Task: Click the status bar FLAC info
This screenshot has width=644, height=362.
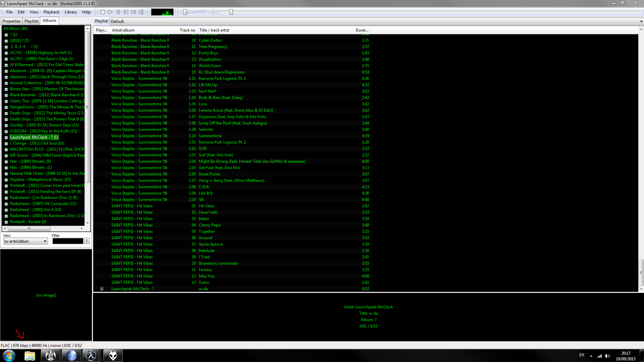Action: coord(41,345)
